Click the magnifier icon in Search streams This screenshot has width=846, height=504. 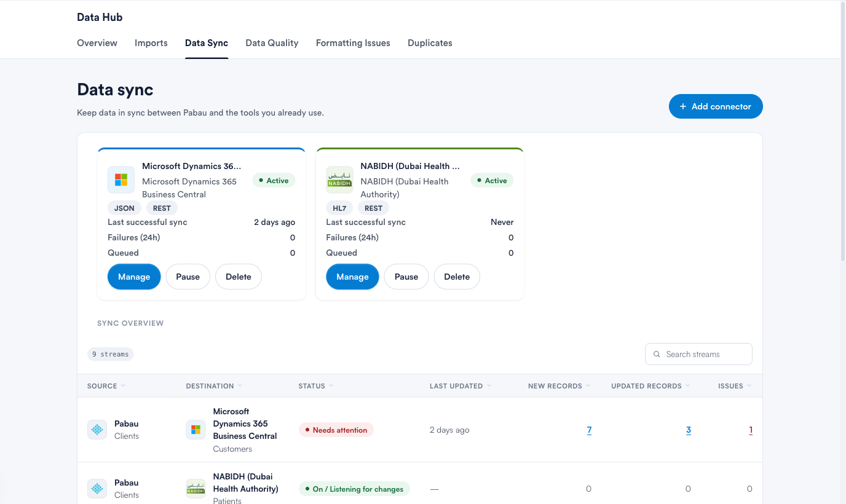coord(658,354)
